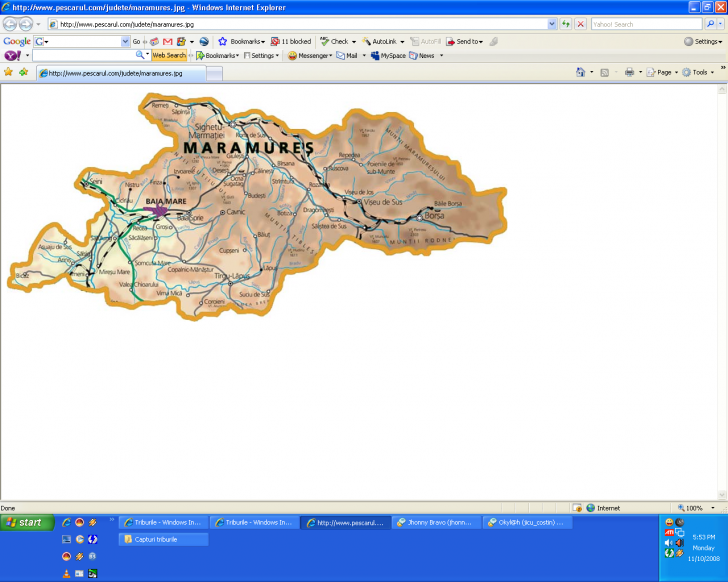Click the Refresh page icon
Screen dimensions: 728x582
tap(566, 24)
